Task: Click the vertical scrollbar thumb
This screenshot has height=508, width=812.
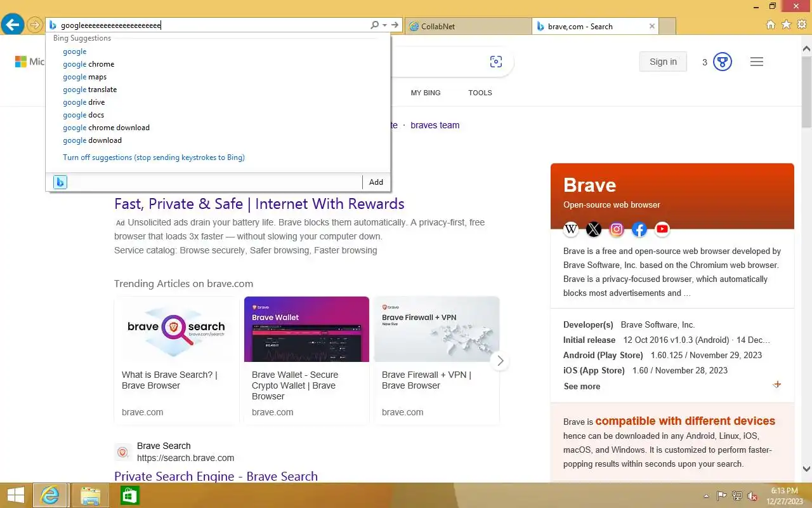Action: coord(806,92)
